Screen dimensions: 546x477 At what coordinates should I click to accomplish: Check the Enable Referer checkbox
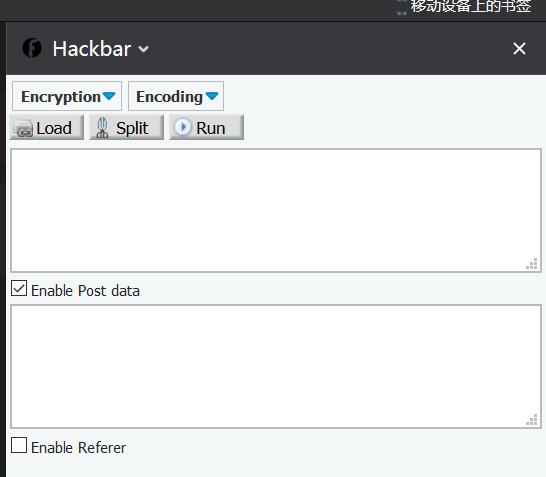click(x=19, y=445)
